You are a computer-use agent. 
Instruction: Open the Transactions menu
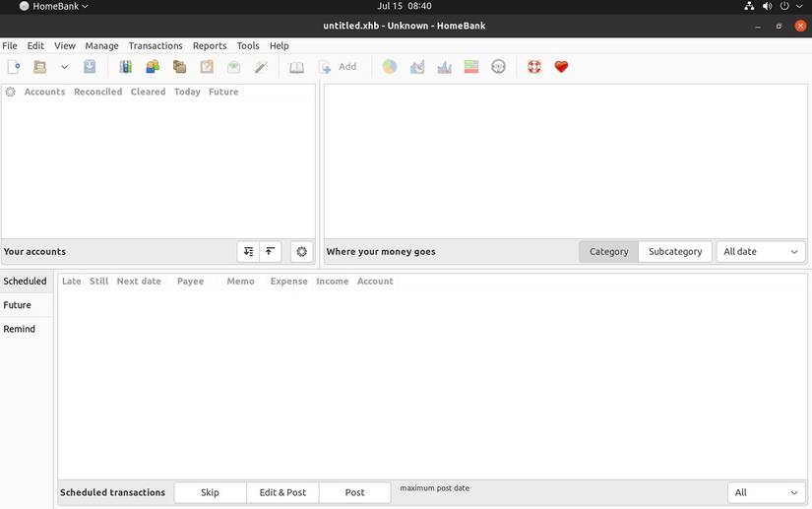tap(156, 45)
